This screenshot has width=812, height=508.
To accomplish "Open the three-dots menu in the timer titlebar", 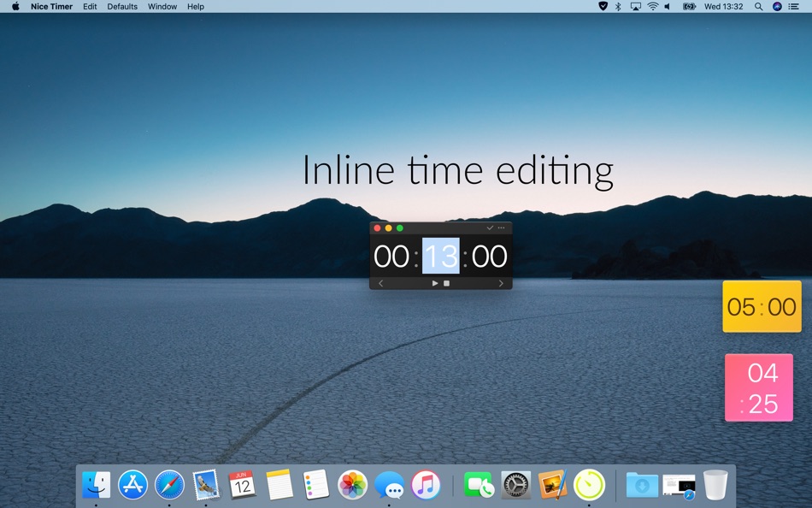I will (x=501, y=228).
